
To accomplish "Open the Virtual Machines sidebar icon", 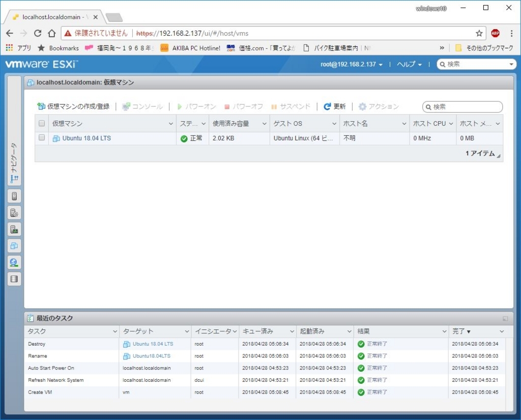I will pyautogui.click(x=14, y=246).
